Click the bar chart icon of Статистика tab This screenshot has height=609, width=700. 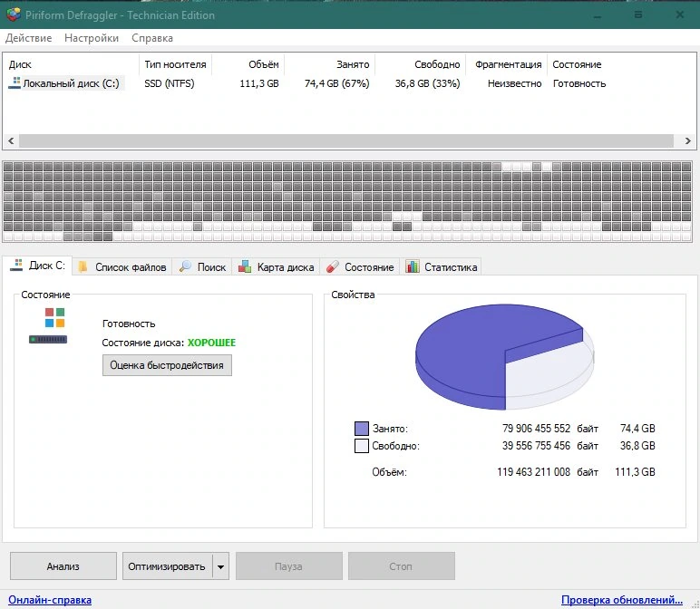412,266
